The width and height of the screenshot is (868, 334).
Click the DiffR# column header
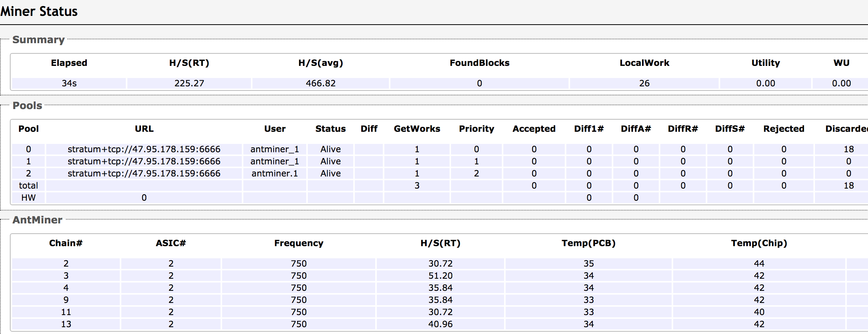[x=683, y=129]
